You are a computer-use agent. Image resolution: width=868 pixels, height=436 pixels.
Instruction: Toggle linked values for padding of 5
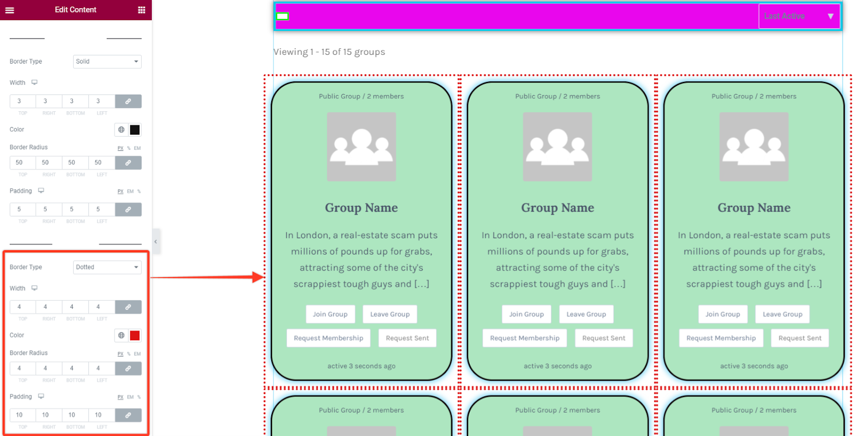[128, 209]
